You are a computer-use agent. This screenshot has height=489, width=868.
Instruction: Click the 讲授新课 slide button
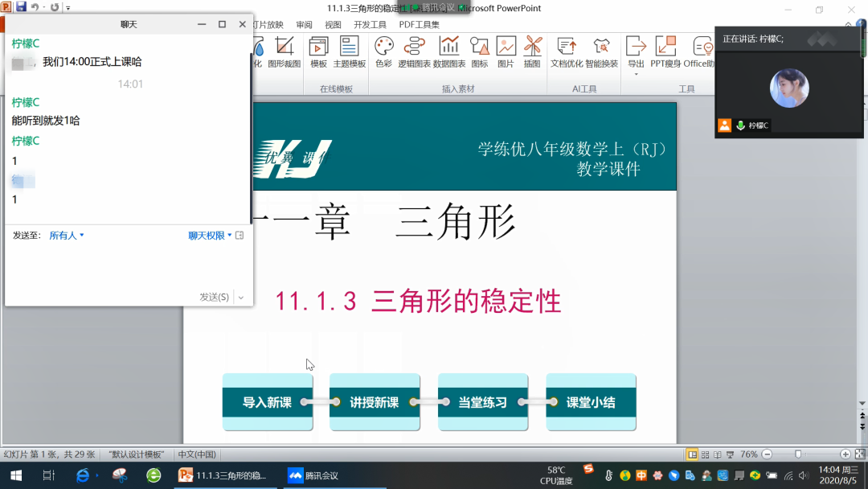tap(375, 402)
